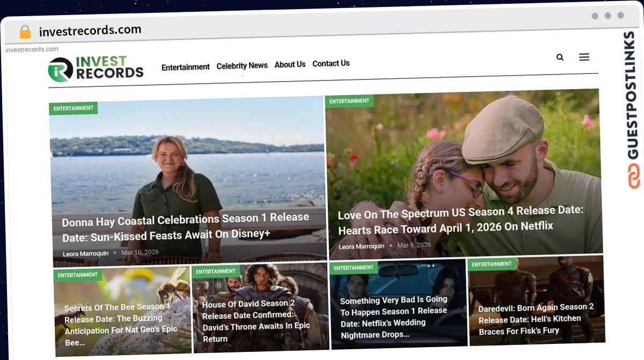Go to Contact Us page
The width and height of the screenshot is (644, 360).
click(x=331, y=63)
